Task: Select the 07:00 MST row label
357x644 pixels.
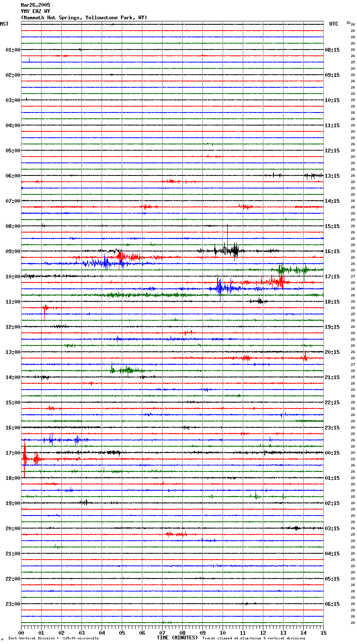Action: pos(13,201)
